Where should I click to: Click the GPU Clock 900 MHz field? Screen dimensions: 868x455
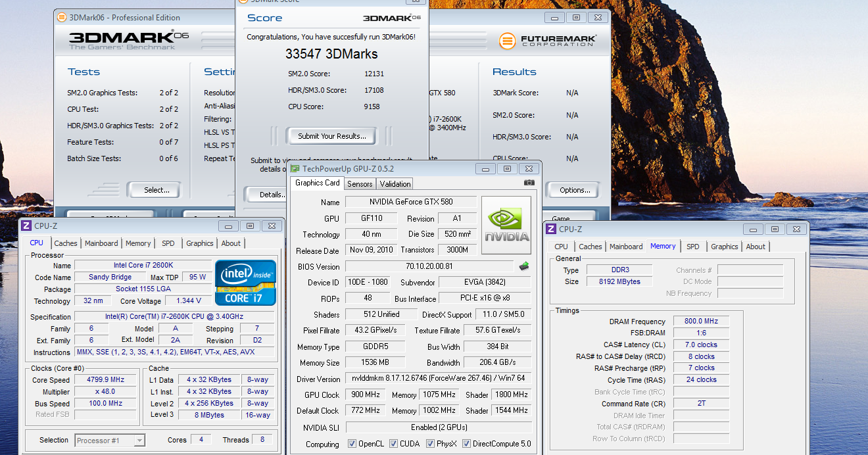pyautogui.click(x=365, y=395)
